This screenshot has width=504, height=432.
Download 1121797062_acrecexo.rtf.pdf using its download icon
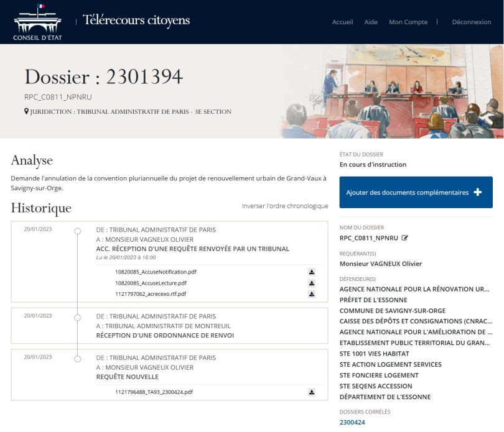[x=312, y=294]
